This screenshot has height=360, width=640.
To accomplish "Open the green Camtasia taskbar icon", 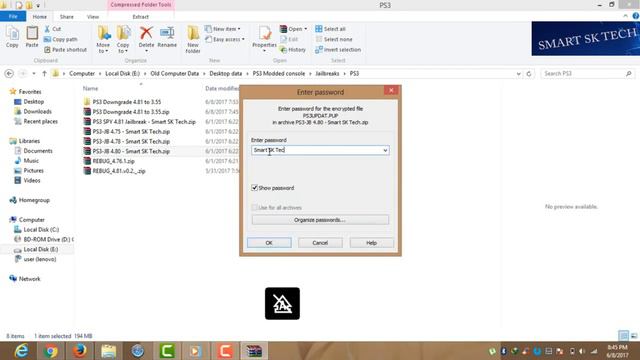I will click(167, 351).
